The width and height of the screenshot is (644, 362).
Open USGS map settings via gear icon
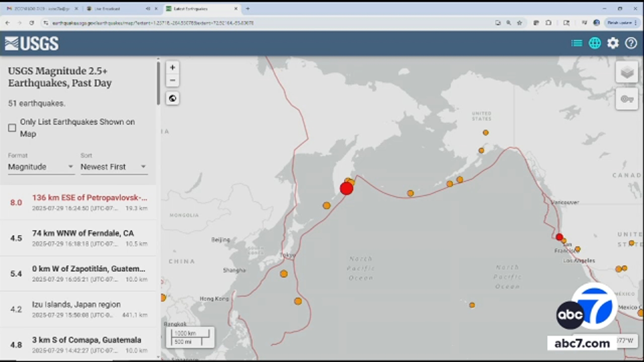613,43
